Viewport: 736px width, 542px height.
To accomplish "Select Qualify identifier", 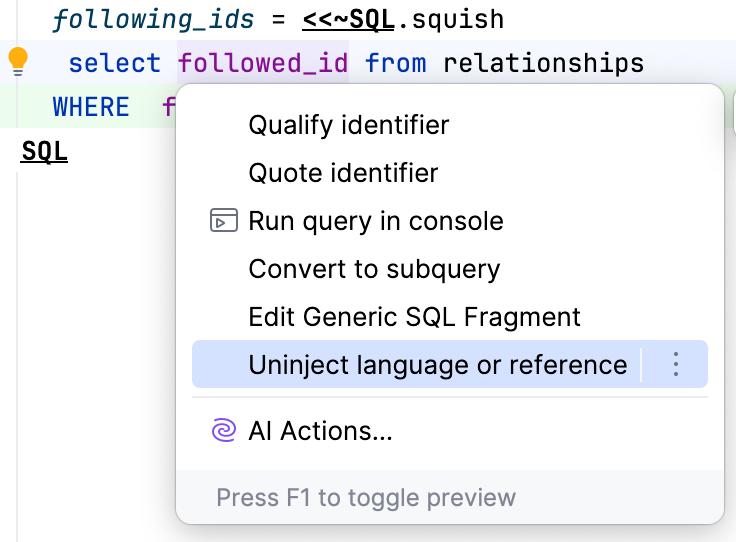I will tap(349, 125).
